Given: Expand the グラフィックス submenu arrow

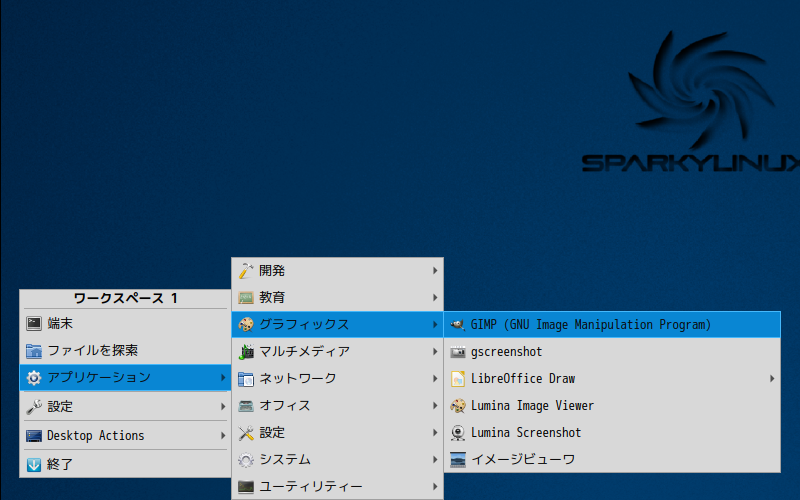Looking at the screenshot, I should pos(435,324).
